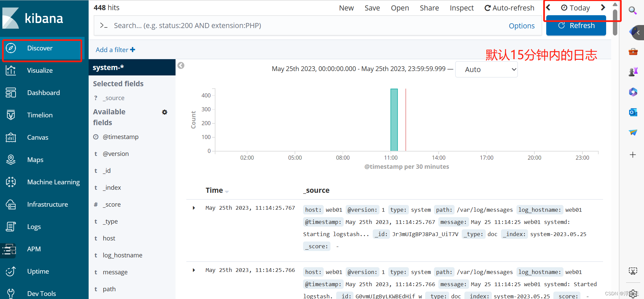644x299 pixels.
Task: Click Open in the top menu
Action: tap(400, 8)
